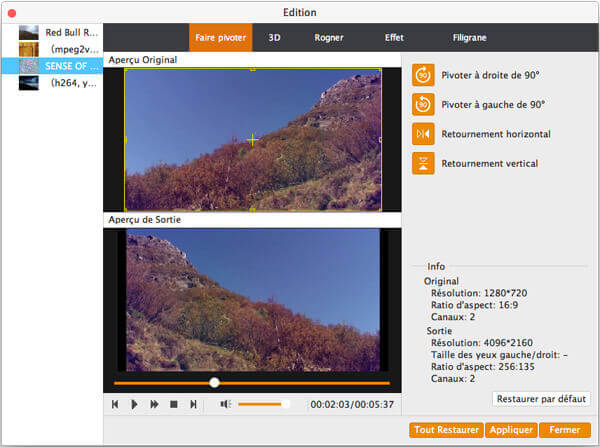Click original Résolution: 1280*720 text

point(479,293)
